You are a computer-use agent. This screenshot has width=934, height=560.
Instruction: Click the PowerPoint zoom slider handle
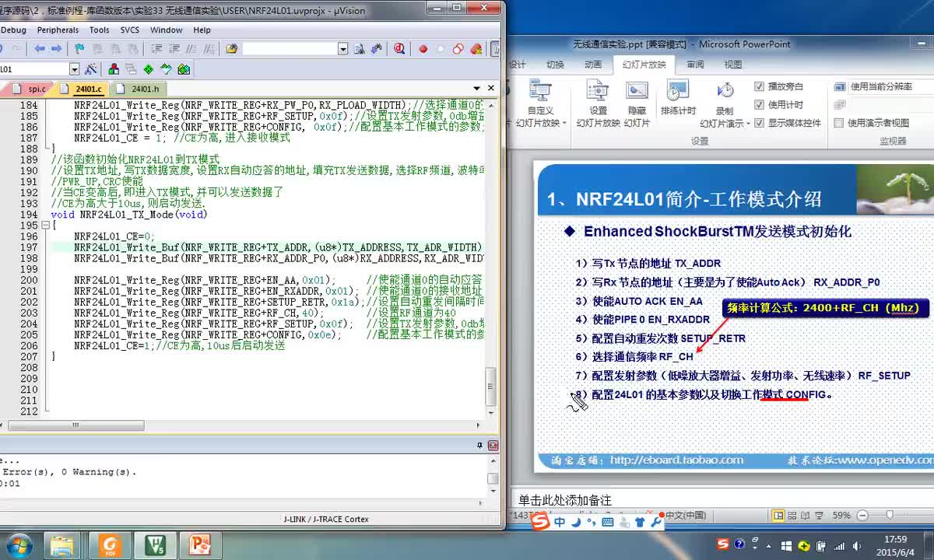tap(890, 514)
